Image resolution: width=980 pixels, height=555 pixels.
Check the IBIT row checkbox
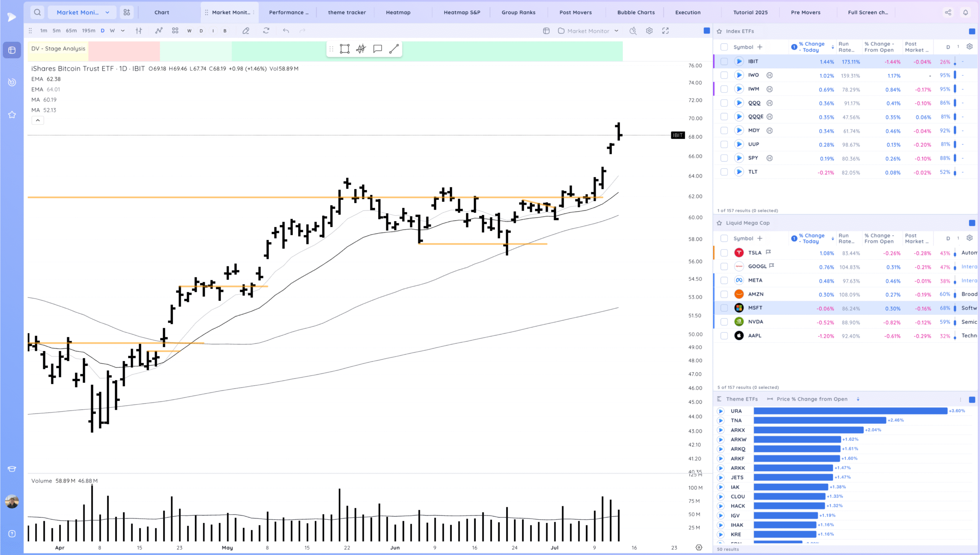[724, 61]
